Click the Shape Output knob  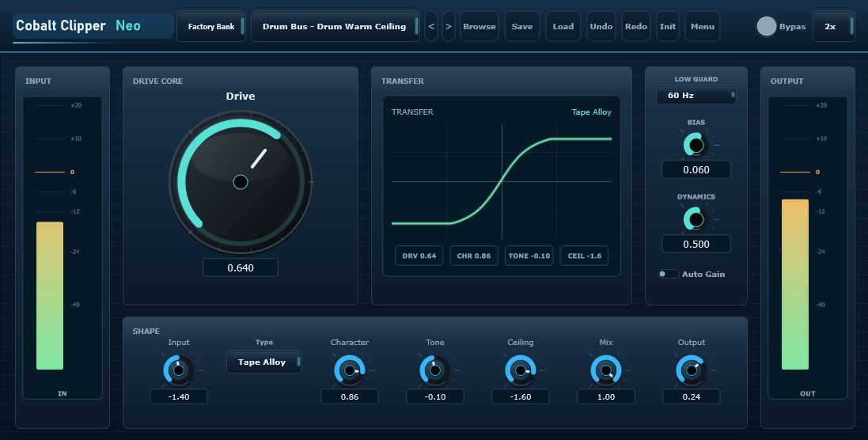click(692, 370)
